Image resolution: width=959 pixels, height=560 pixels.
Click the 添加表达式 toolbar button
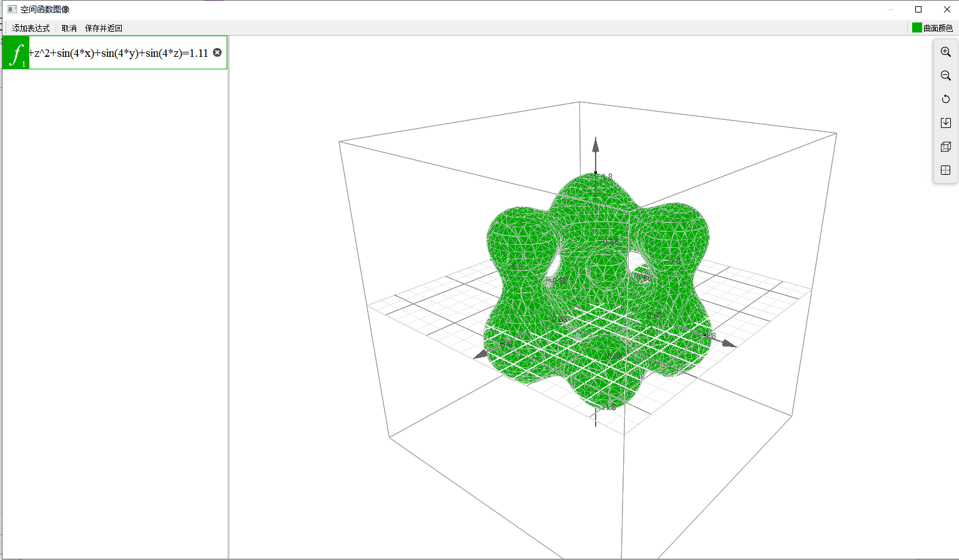click(x=31, y=28)
